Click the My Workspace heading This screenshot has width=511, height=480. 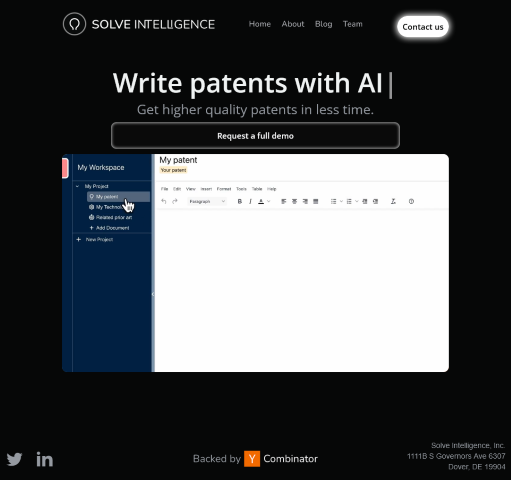[101, 167]
